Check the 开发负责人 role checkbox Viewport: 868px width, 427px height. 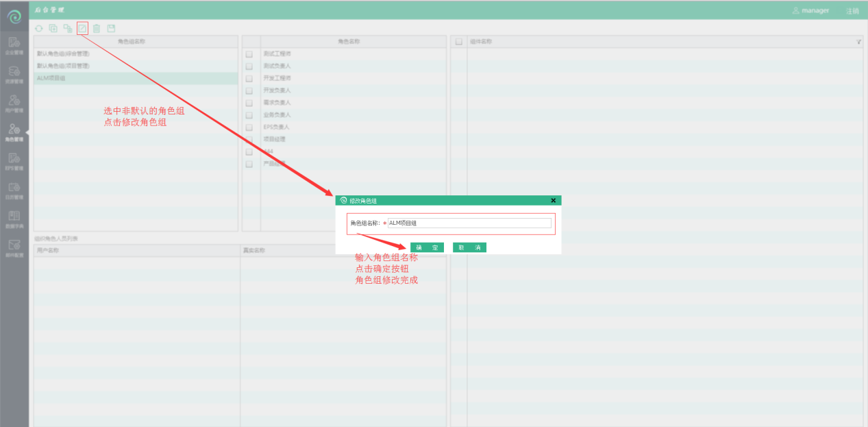coord(249,90)
